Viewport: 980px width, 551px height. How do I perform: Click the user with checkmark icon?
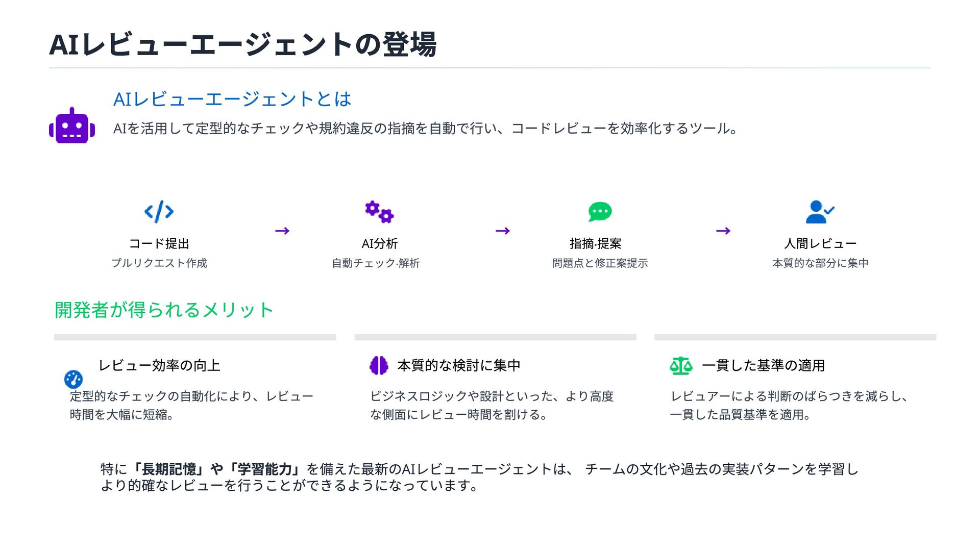point(820,212)
